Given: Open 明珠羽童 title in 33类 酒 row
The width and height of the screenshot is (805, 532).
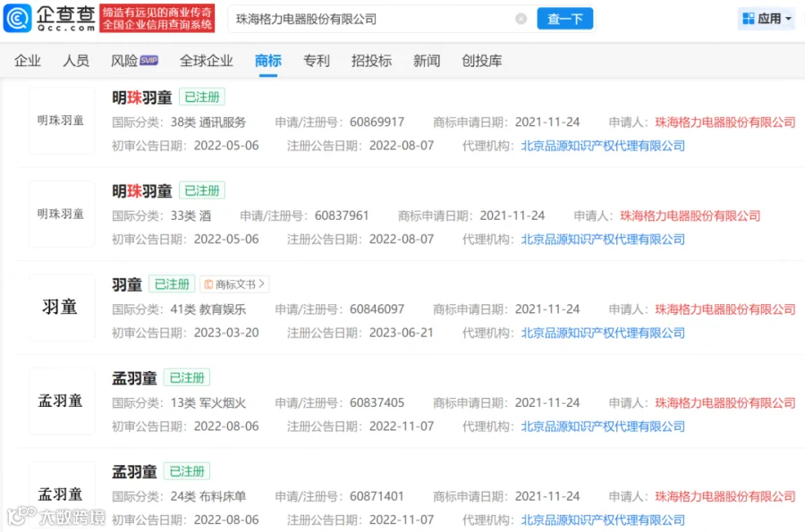Looking at the screenshot, I should click(x=141, y=190).
